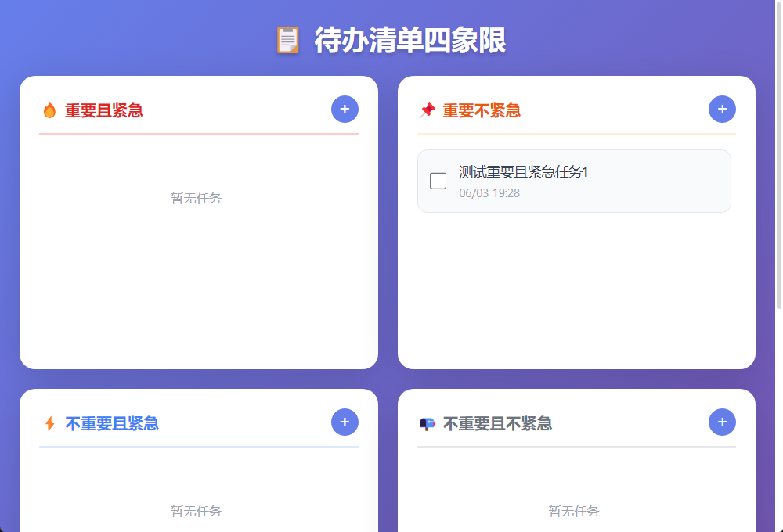783x532 pixels.
Task: Click the 不重要且不紧急 quadrant heading
Action: click(x=497, y=423)
